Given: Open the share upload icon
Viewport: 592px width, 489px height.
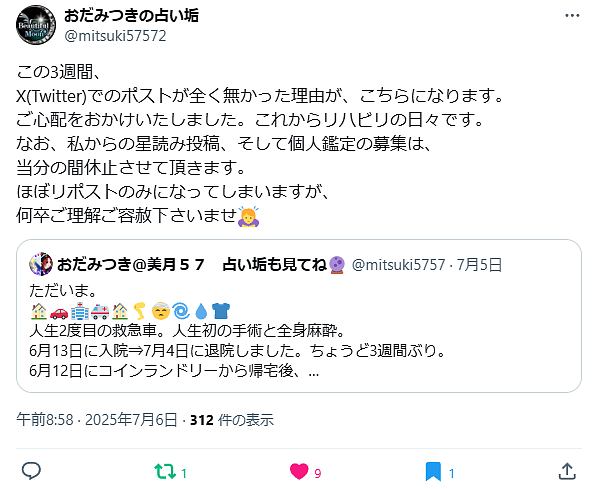Looking at the screenshot, I should [x=567, y=471].
